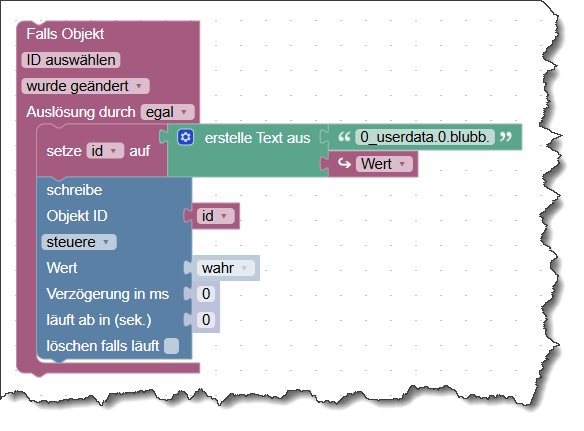
Task: Open the 'wahr' boolean value dropdown
Action: click(226, 268)
